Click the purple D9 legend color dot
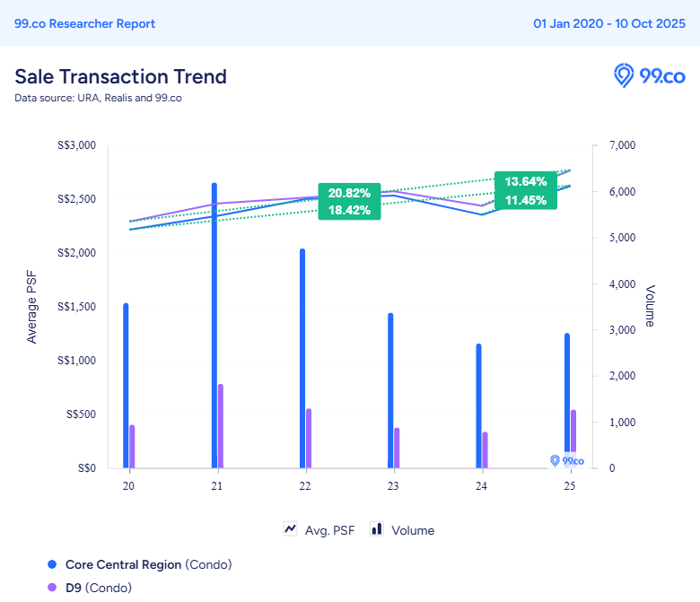The height and width of the screenshot is (602, 700). (x=52, y=588)
